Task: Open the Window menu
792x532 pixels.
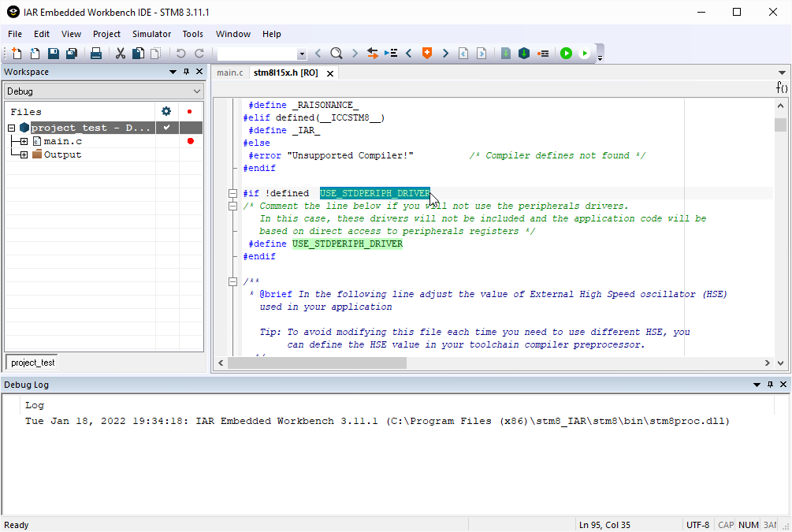Action: (x=232, y=34)
